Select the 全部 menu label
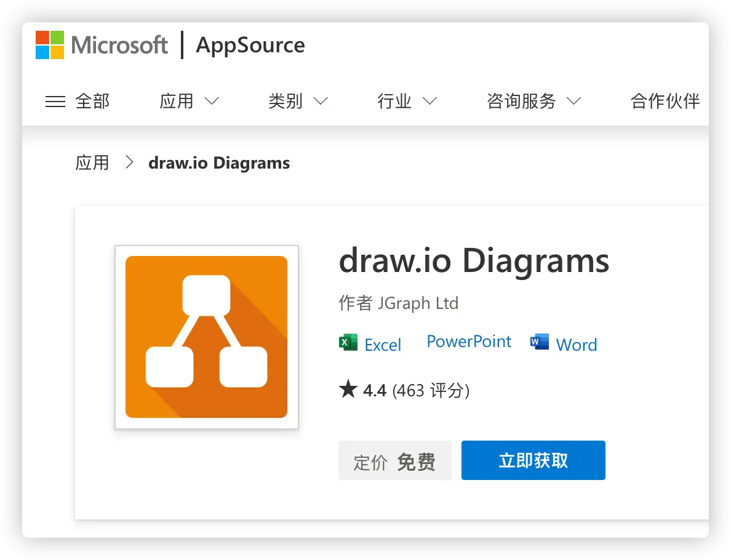Screen dimensions: 731x560 (x=92, y=101)
